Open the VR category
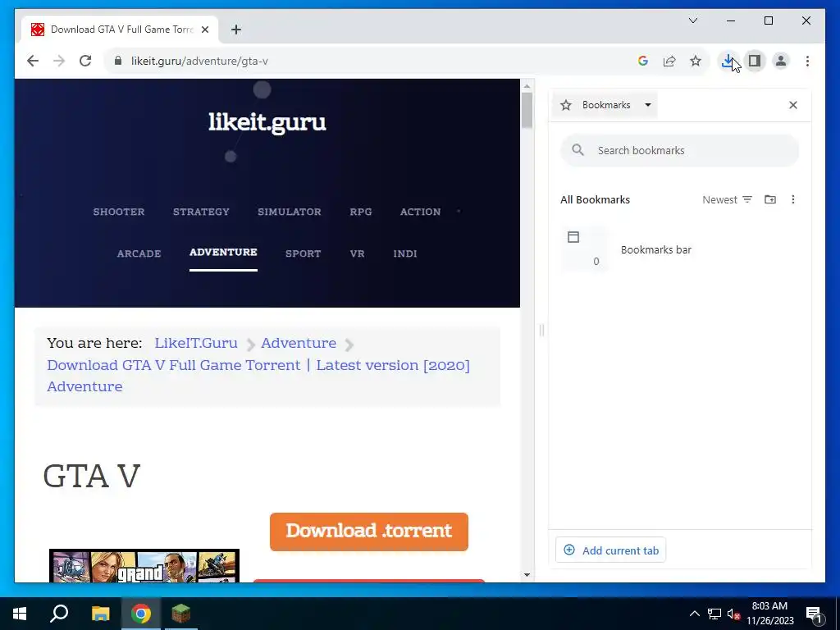Image resolution: width=840 pixels, height=630 pixels. 357,253
